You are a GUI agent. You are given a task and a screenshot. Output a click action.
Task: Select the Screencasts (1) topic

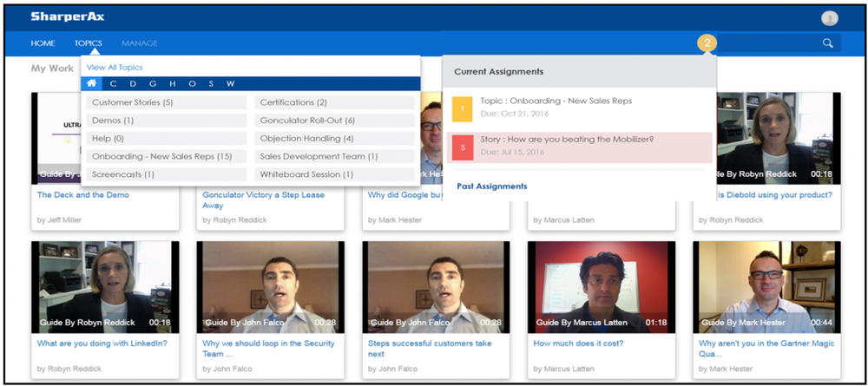coord(167,174)
